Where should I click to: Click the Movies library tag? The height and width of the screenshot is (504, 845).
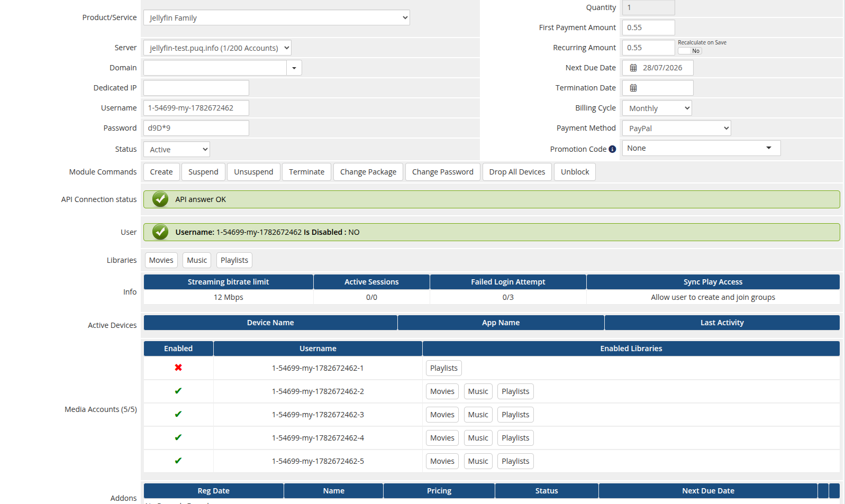pyautogui.click(x=161, y=260)
